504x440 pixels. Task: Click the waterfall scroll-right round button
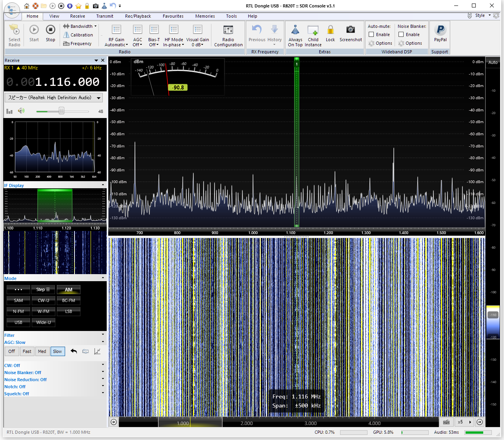click(x=480, y=422)
